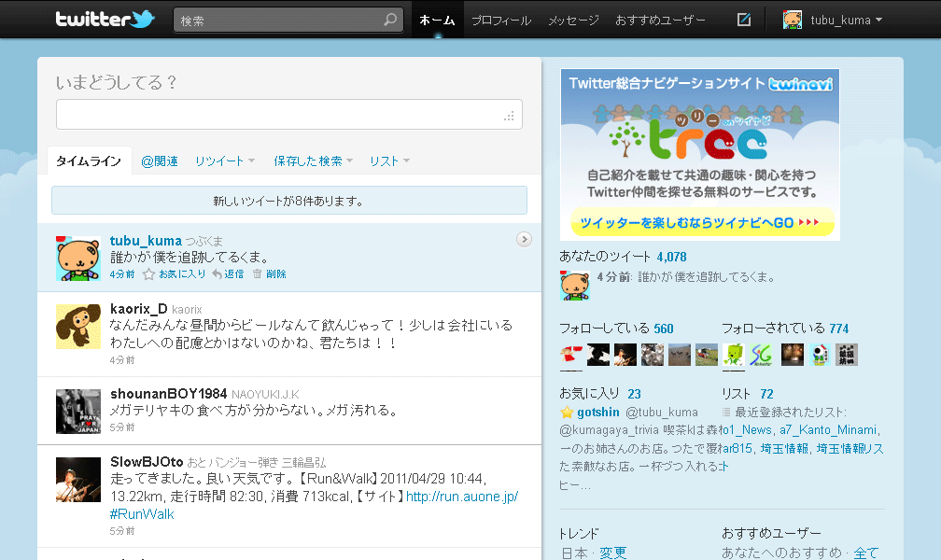Open the compose new tweet icon

[x=744, y=20]
